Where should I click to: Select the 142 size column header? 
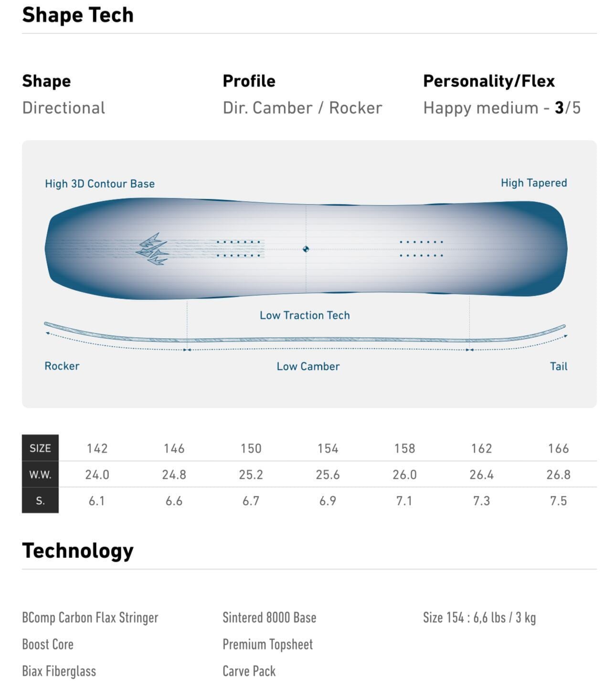point(97,449)
